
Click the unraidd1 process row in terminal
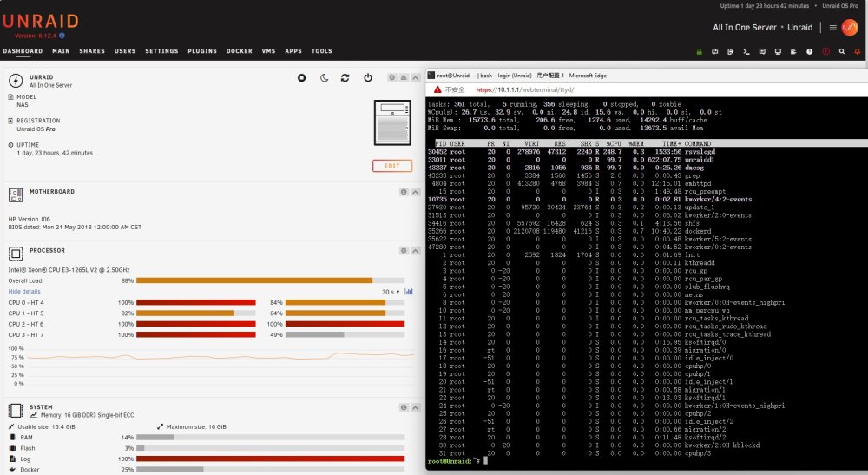[x=647, y=160]
